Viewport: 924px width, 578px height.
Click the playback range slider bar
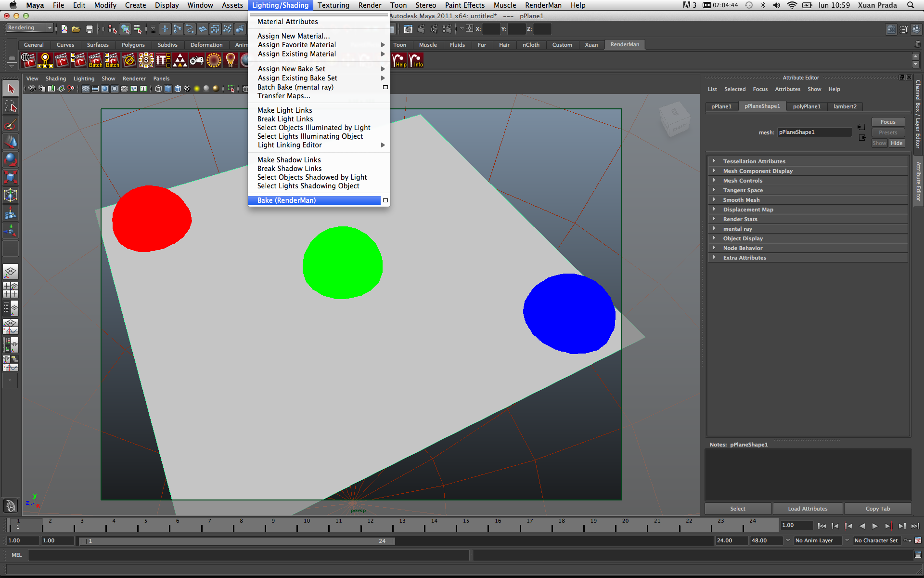[237, 541]
